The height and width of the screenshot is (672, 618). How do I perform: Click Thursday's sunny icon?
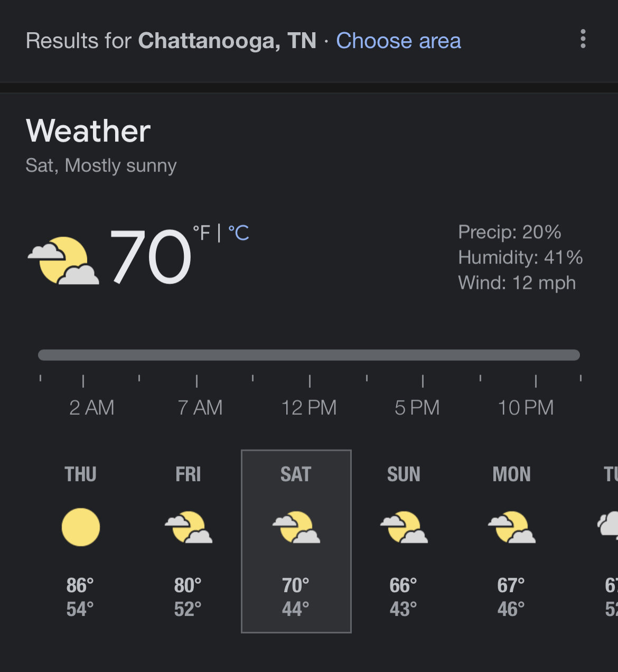pos(80,527)
